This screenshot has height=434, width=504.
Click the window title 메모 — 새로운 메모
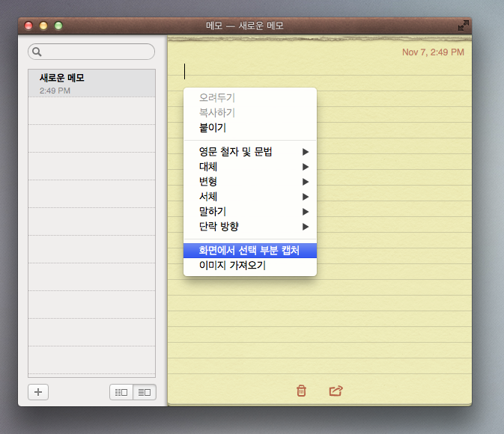tap(245, 25)
